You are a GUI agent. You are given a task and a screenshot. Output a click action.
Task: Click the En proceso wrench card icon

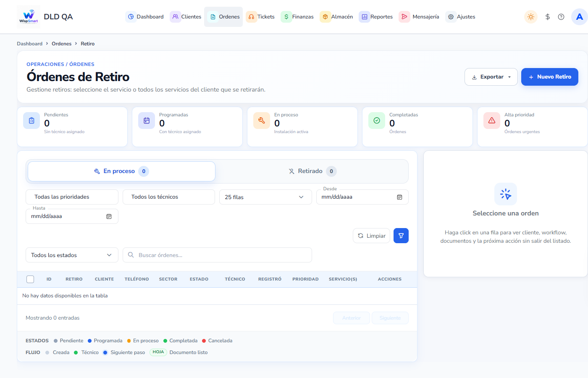pyautogui.click(x=262, y=121)
